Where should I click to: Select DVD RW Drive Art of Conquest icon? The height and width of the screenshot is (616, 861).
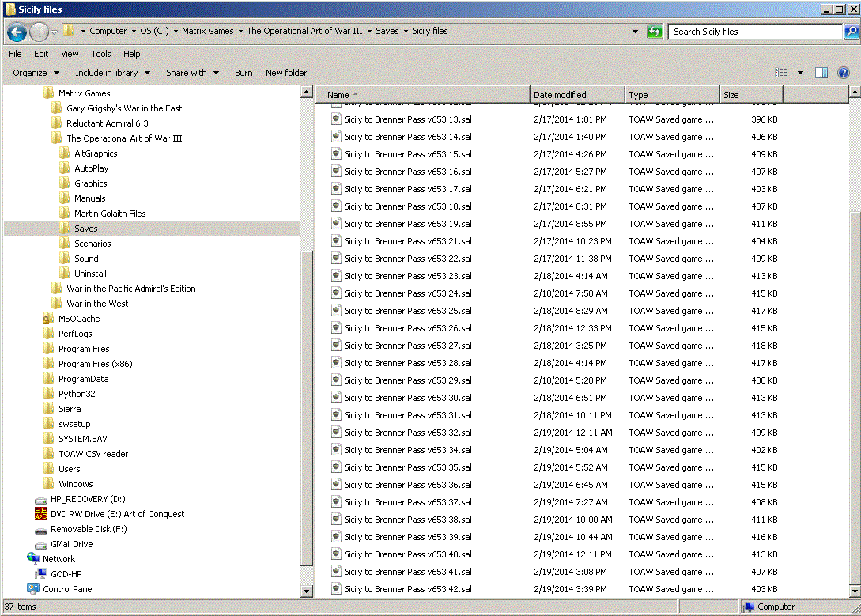pos(41,514)
